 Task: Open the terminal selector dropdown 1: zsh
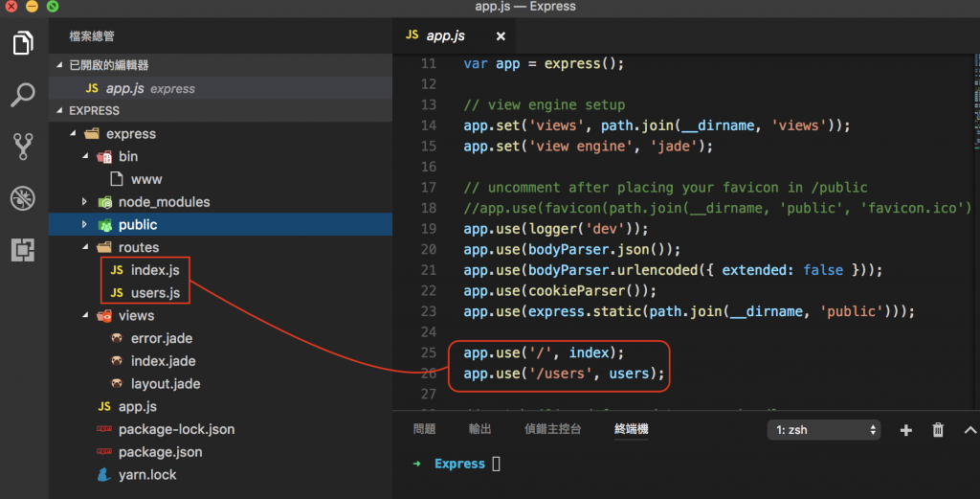[824, 430]
